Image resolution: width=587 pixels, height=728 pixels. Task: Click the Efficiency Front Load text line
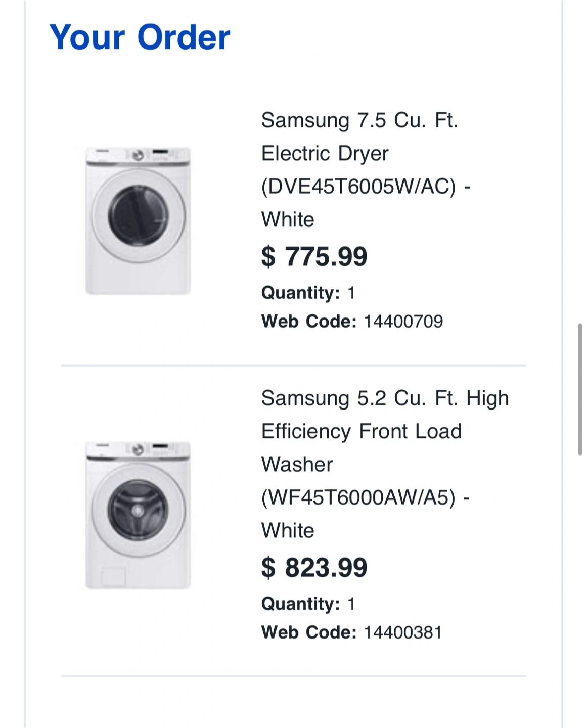[361, 432]
